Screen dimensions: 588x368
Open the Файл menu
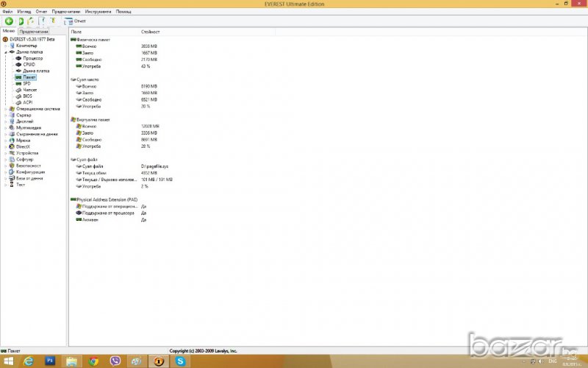(7, 12)
